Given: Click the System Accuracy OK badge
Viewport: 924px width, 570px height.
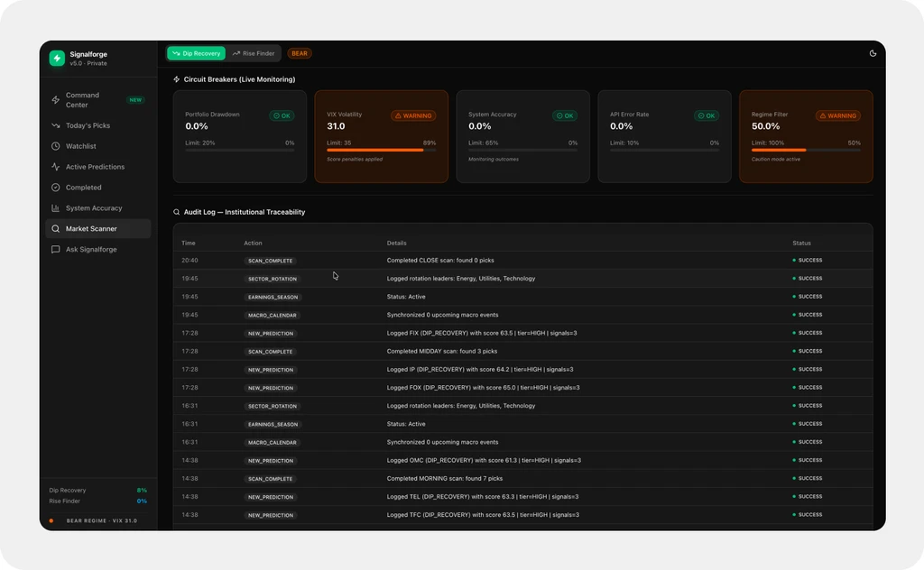Looking at the screenshot, I should point(565,115).
